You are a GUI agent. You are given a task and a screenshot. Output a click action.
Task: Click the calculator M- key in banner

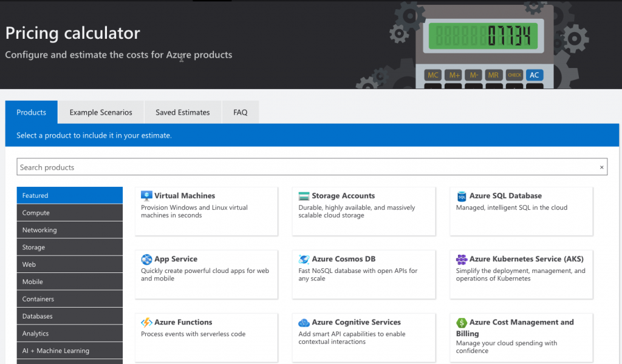click(474, 75)
